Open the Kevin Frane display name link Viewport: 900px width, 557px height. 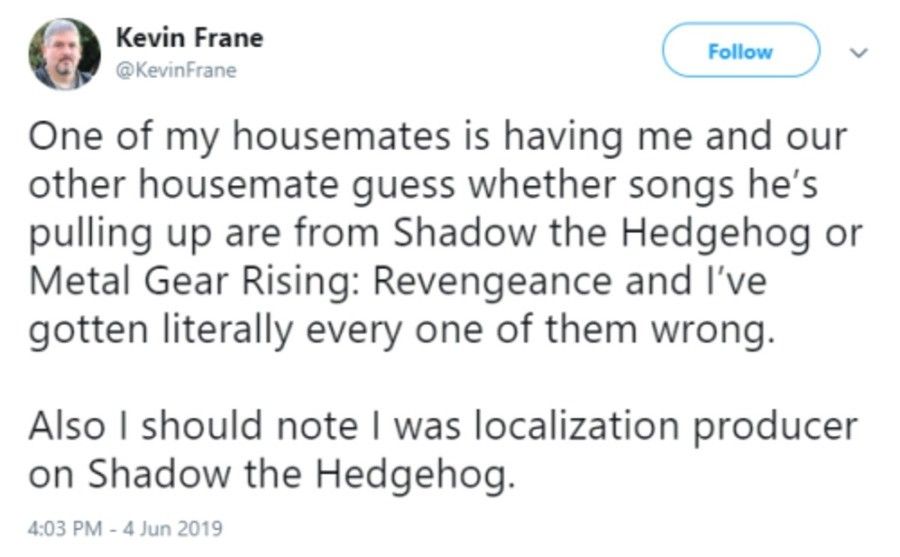tap(190, 38)
